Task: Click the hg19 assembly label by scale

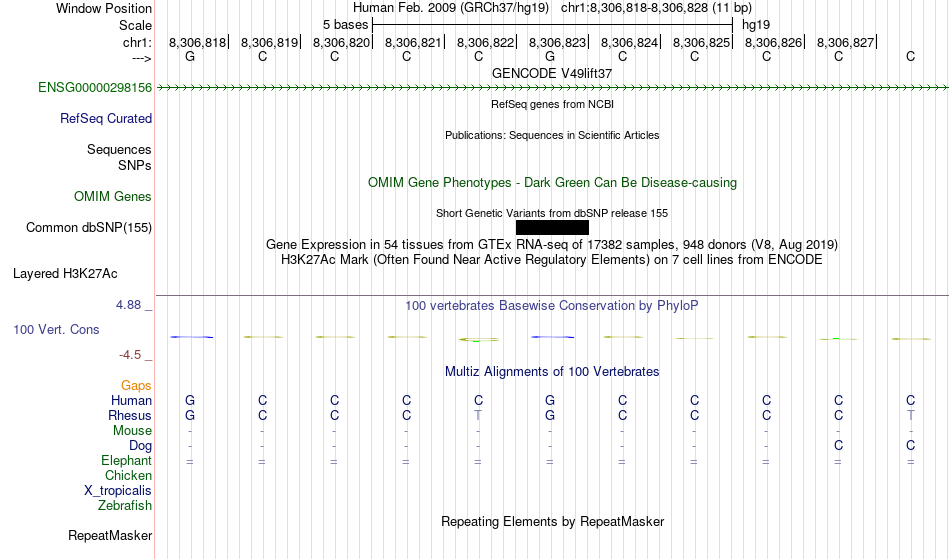Action: (x=756, y=25)
